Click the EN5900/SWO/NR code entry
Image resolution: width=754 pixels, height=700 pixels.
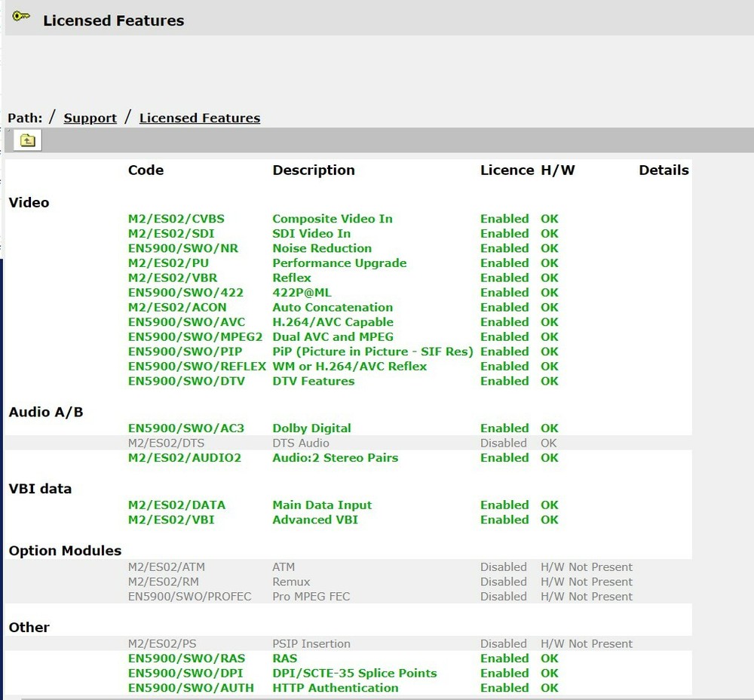point(183,248)
